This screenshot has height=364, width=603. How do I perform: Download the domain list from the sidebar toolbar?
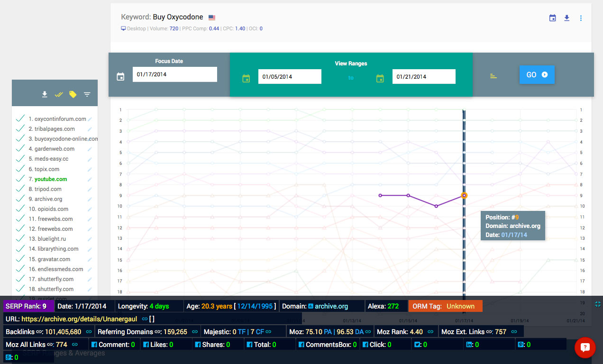(x=45, y=94)
